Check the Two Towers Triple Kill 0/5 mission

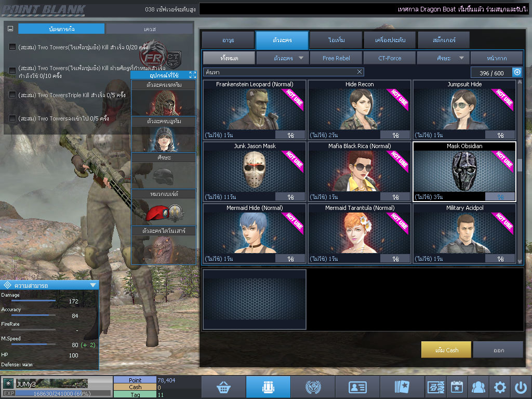(12, 95)
